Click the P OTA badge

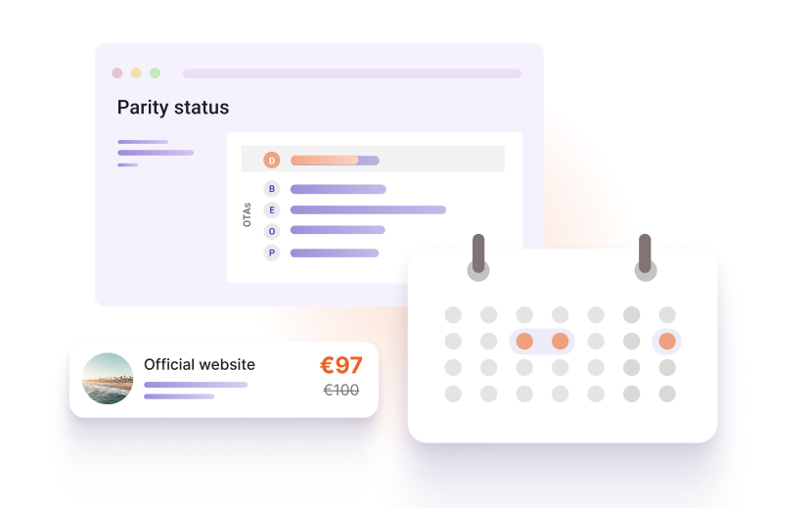click(272, 253)
